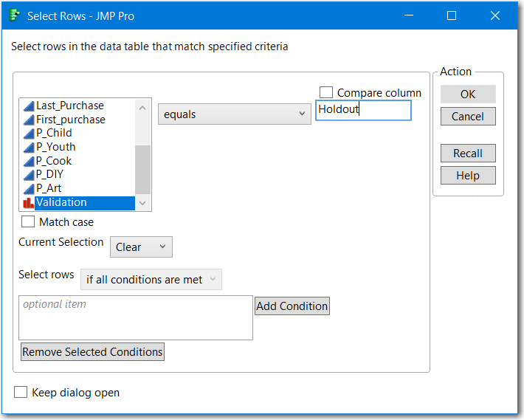Click the Add Condition button

(292, 306)
